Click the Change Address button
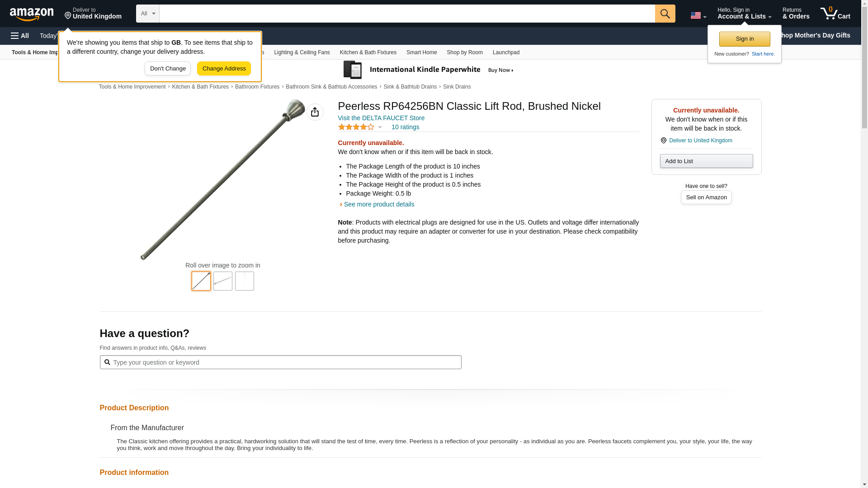 [x=224, y=69]
